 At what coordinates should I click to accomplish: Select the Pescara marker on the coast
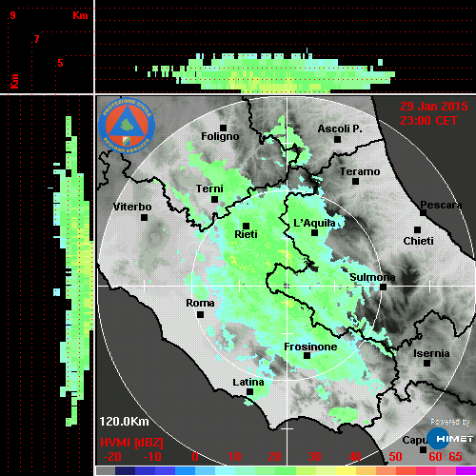[424, 212]
